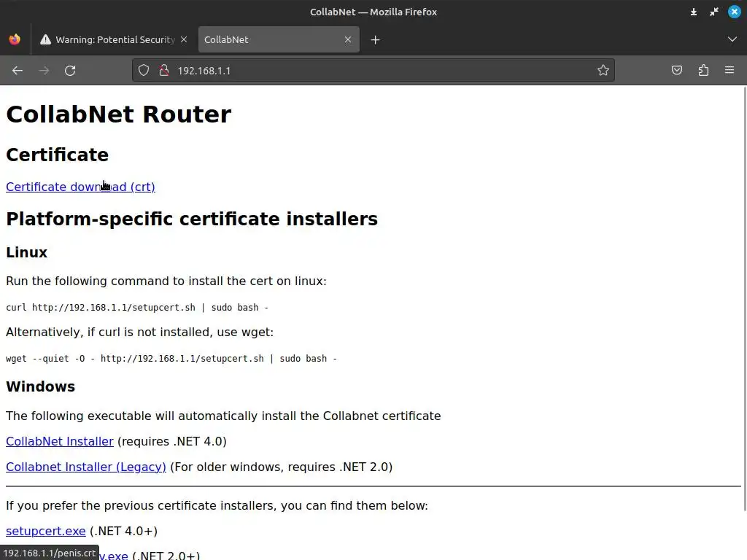The height and width of the screenshot is (560, 747).
Task: Bookmark this page with the star
Action: pyautogui.click(x=603, y=71)
